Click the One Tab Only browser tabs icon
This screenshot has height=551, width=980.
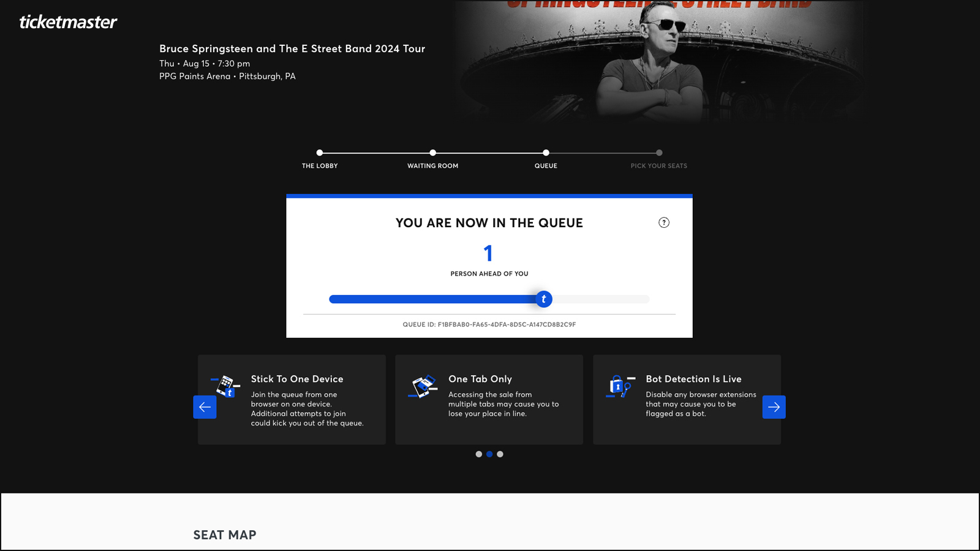coord(424,386)
